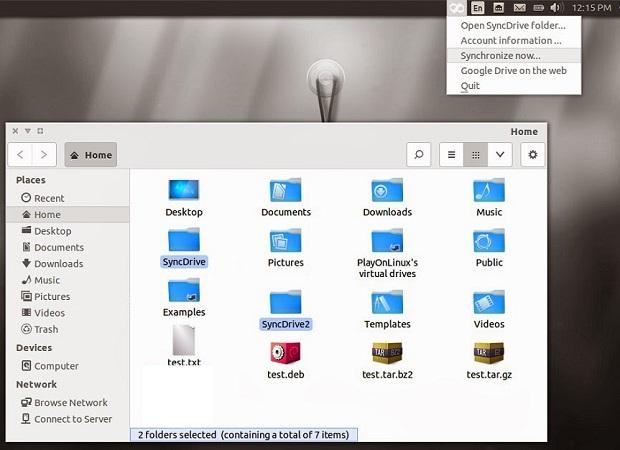Select the test.tar.bz2 archive icon
620x450 pixels.
click(x=387, y=353)
